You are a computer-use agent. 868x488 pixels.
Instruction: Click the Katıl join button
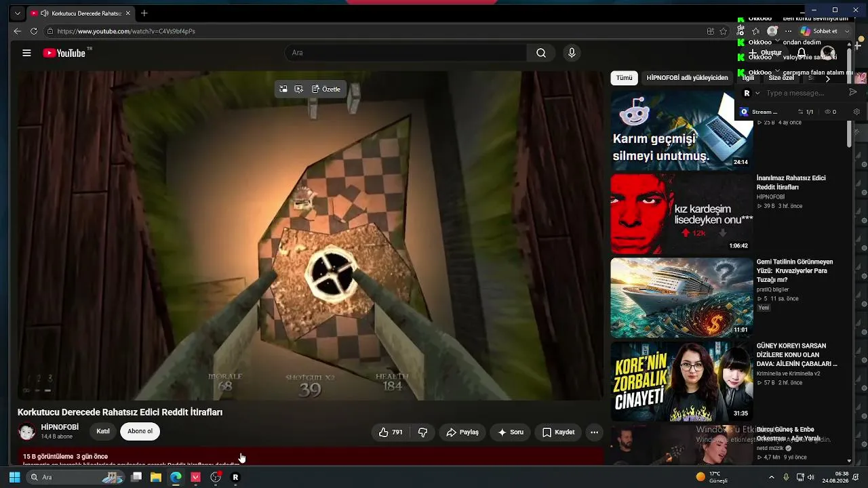point(103,431)
